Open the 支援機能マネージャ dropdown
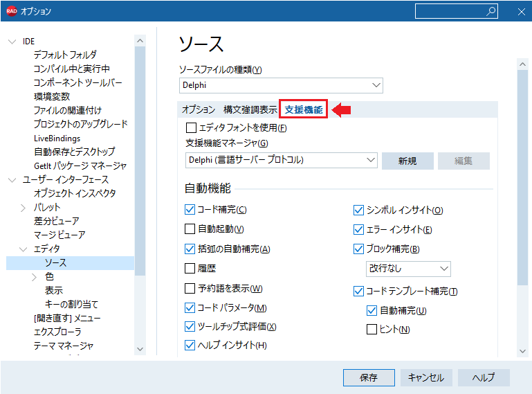The image size is (532, 394). [x=282, y=160]
